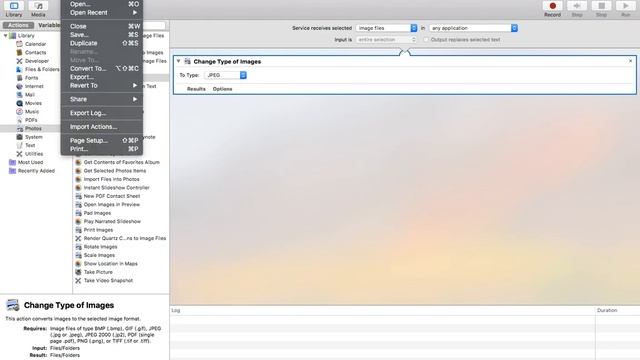Remove the Change Type of Images action
Viewport: 640px width, 360px height.
click(631, 61)
